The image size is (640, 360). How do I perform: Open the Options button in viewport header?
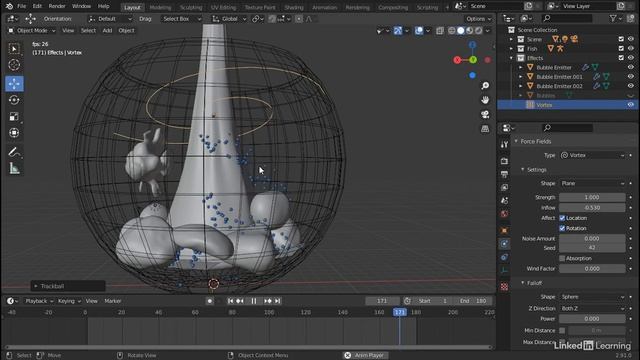(478, 19)
